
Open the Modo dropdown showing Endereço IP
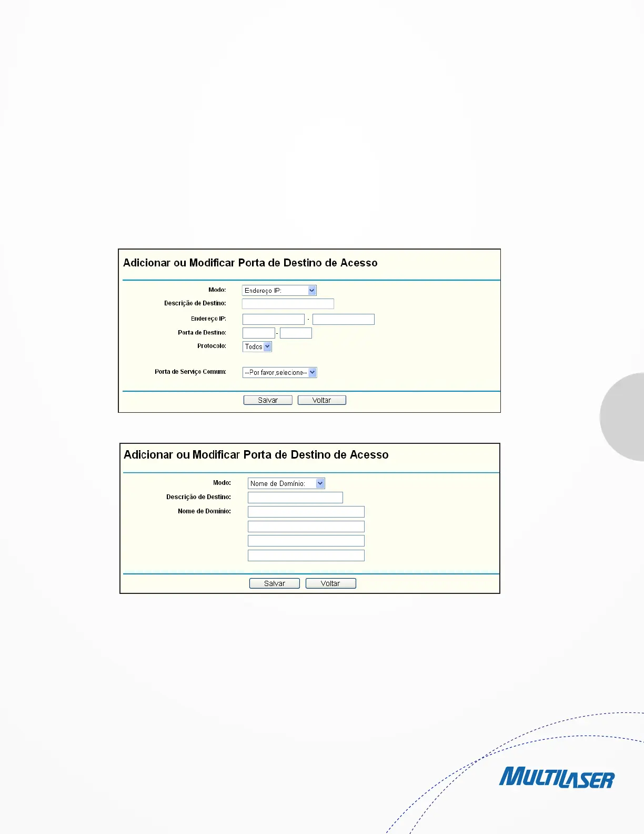[x=279, y=291]
